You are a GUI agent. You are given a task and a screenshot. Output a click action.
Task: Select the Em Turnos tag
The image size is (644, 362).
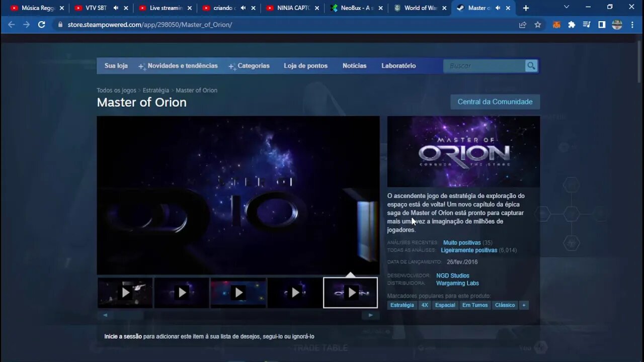click(x=475, y=305)
